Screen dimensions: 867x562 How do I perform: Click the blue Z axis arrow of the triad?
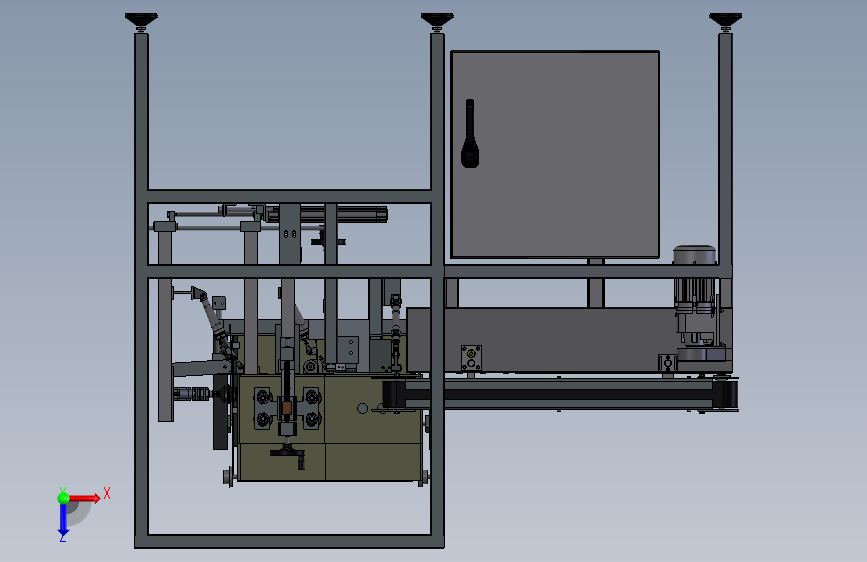pos(63,521)
